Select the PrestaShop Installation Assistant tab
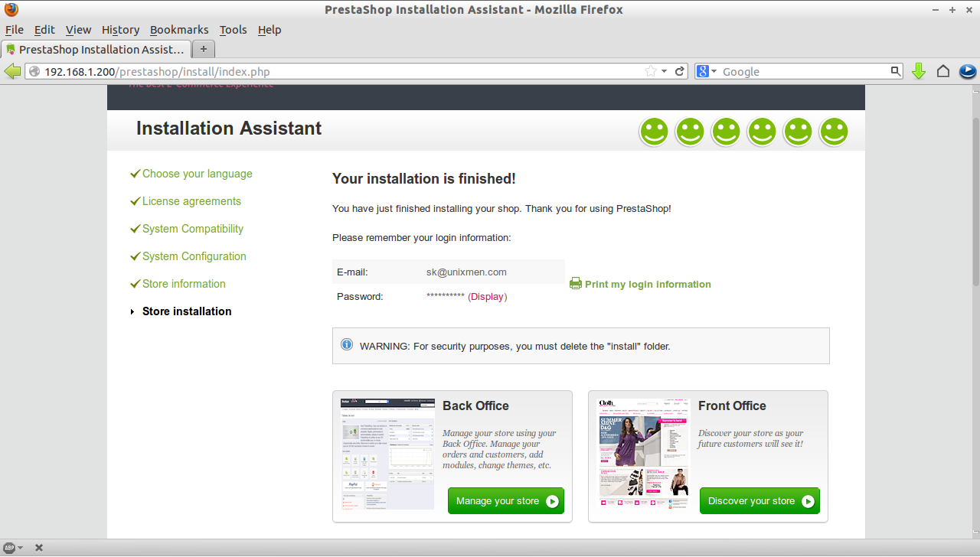The image size is (980, 557). (x=96, y=49)
